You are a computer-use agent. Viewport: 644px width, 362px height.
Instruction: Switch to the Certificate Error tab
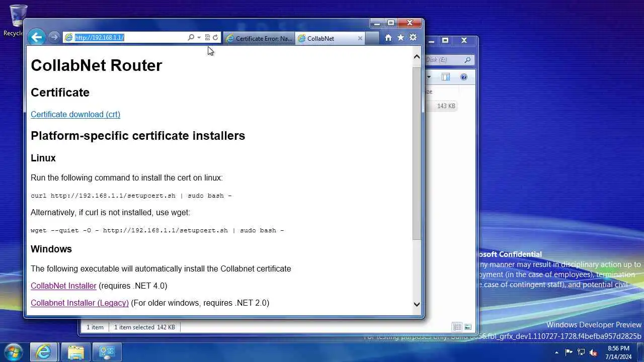click(259, 38)
